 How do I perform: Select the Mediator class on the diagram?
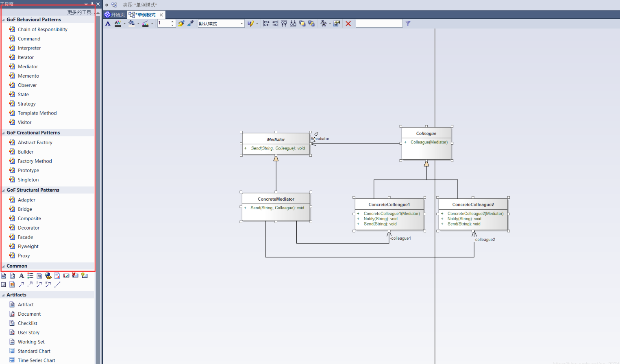pyautogui.click(x=276, y=144)
